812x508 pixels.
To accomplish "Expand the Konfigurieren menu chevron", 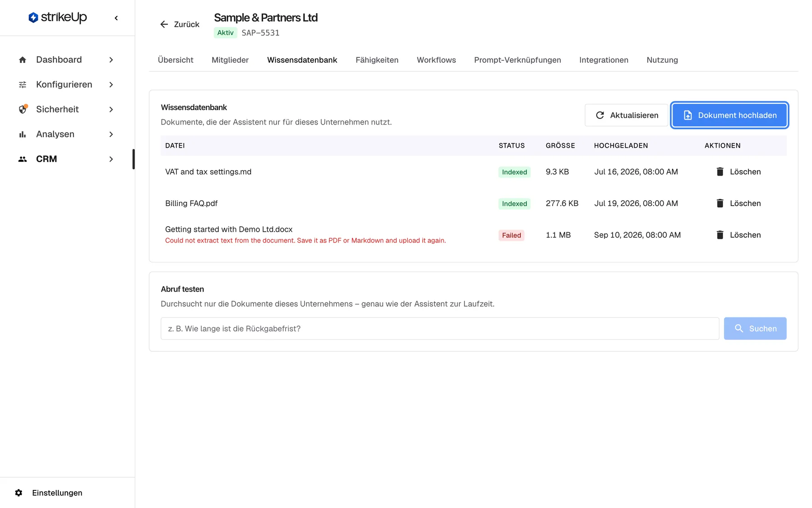I will pos(111,84).
